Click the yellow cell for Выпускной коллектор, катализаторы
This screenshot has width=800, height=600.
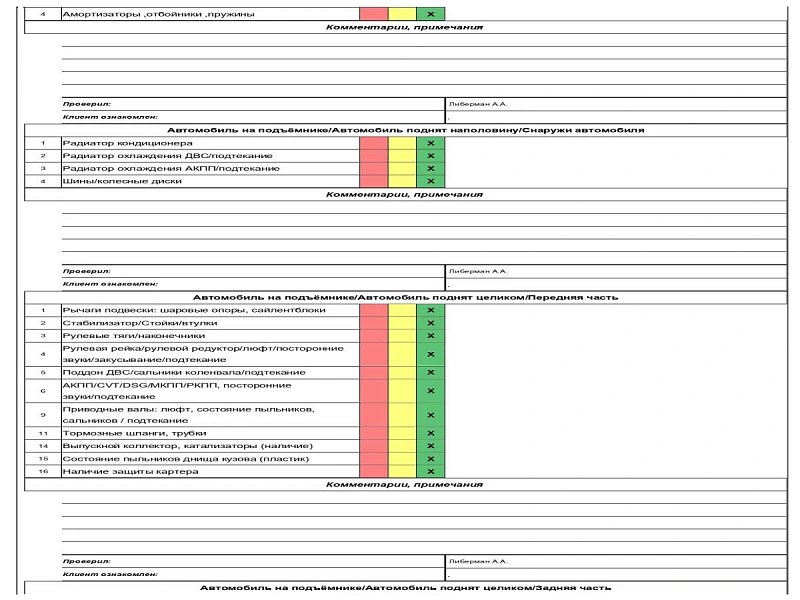pyautogui.click(x=402, y=445)
